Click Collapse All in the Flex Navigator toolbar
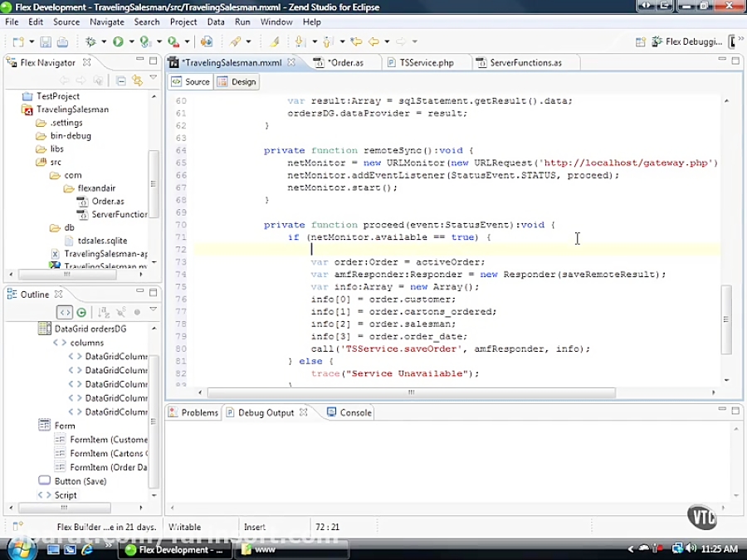This screenshot has height=560, width=747. pyautogui.click(x=119, y=80)
